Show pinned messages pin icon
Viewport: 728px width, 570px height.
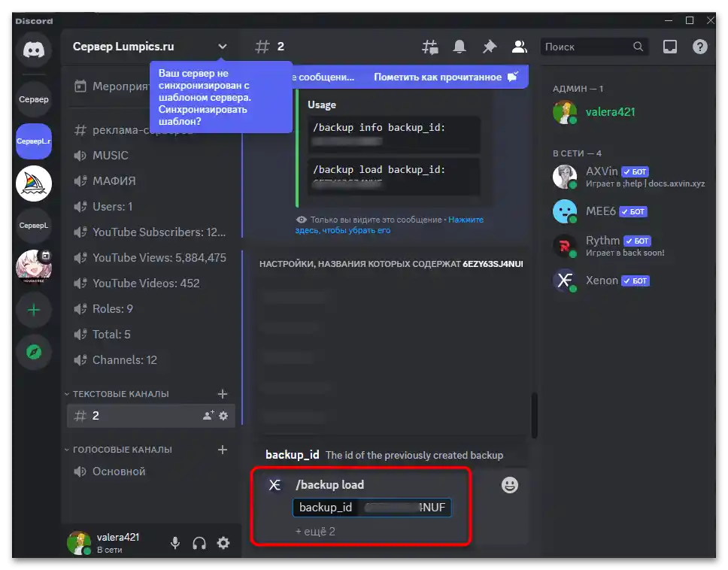click(490, 47)
